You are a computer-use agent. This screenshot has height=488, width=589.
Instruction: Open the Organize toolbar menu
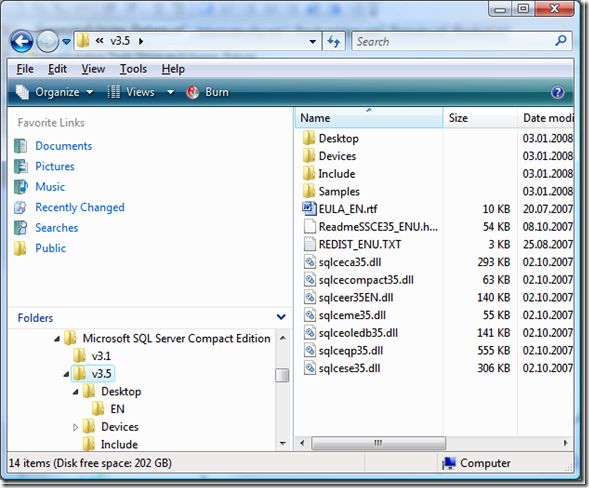(x=54, y=92)
